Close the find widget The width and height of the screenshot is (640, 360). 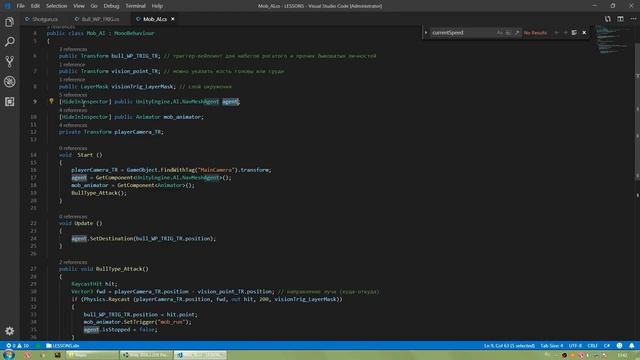tap(584, 33)
